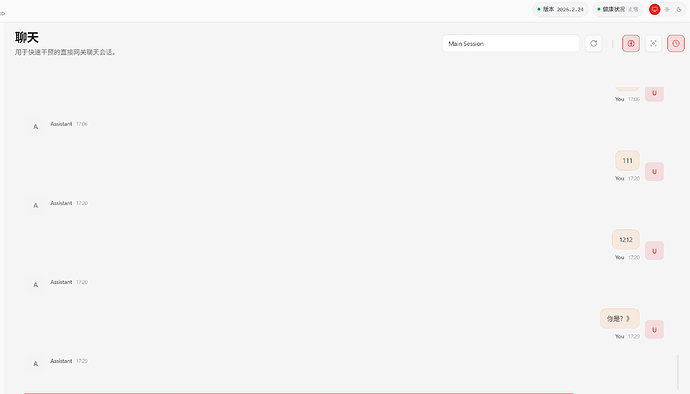Click the 健康状况 health status pill
Viewport: 690px width, 394px height.
(x=618, y=9)
